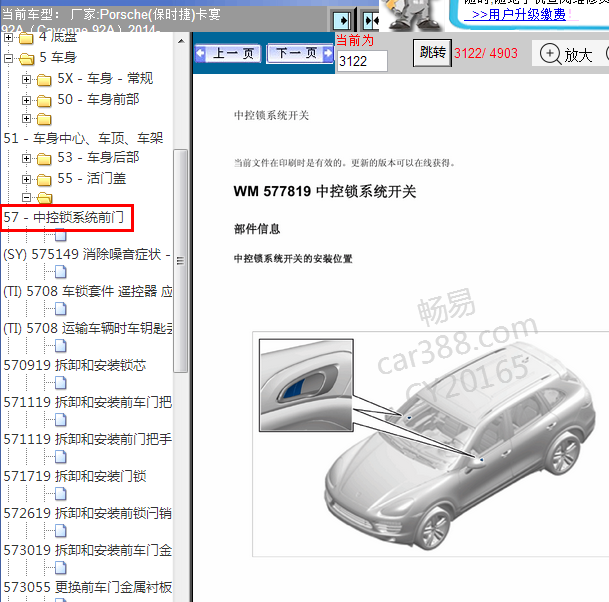Expand the node above '51 - 车身中心、车顶、车架'
The image size is (609, 602).
[x=26, y=118]
